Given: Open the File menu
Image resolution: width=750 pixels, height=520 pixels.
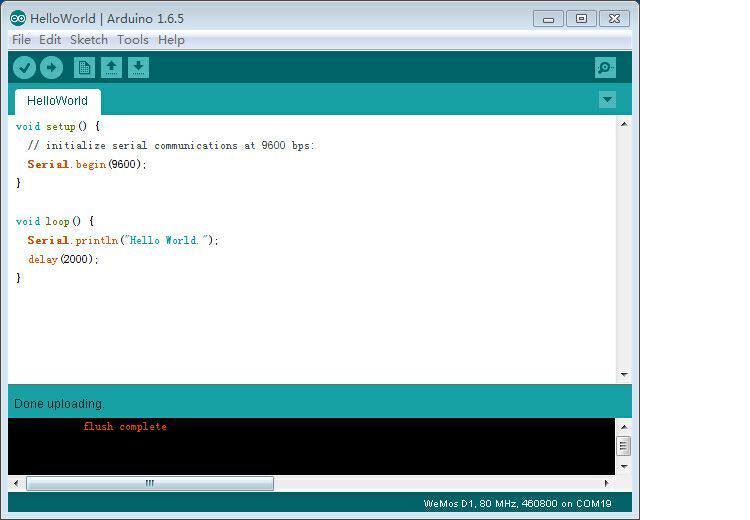Looking at the screenshot, I should [21, 40].
